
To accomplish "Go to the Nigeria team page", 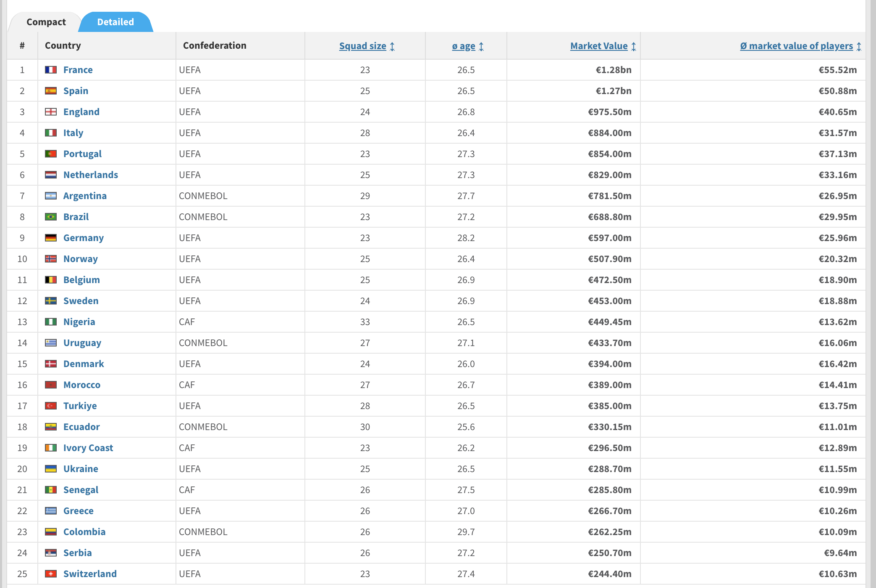I will coord(79,322).
